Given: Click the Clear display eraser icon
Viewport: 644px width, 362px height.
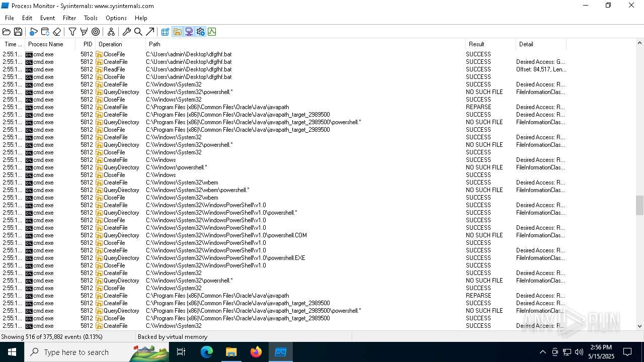Looking at the screenshot, I should click(x=57, y=32).
